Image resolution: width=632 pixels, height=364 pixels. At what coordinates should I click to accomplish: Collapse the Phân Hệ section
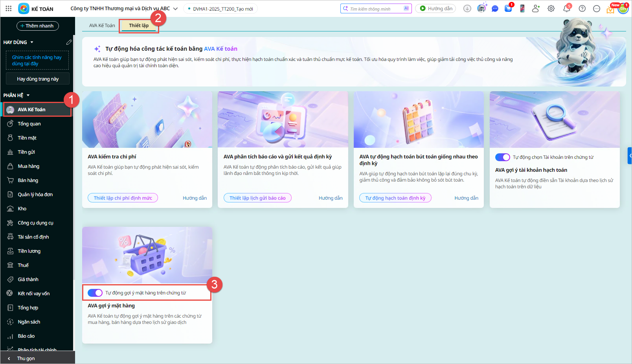pos(28,95)
